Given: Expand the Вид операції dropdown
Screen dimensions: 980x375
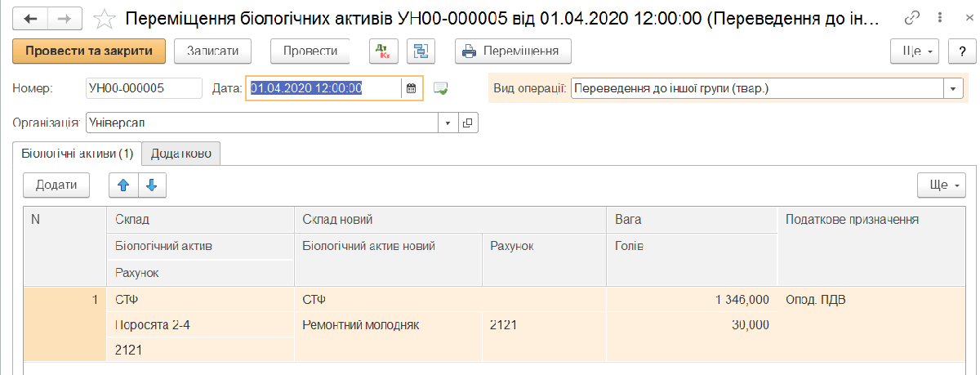Looking at the screenshot, I should (x=954, y=88).
